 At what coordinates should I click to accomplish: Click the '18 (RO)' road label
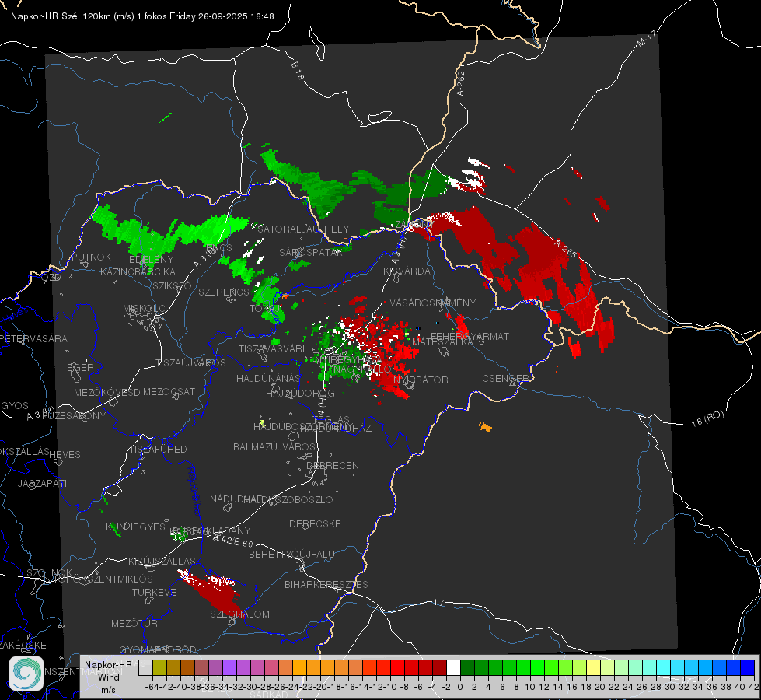pos(707,418)
